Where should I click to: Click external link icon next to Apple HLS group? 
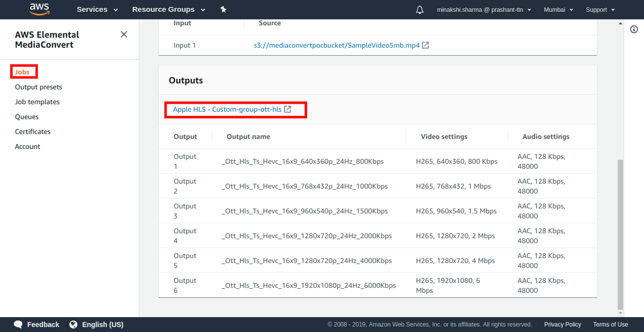[x=288, y=109]
